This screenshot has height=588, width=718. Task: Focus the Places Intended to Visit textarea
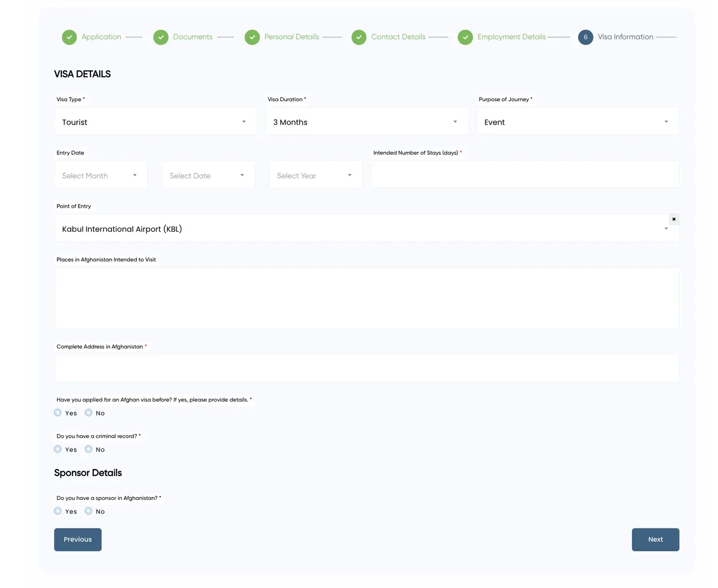click(367, 298)
